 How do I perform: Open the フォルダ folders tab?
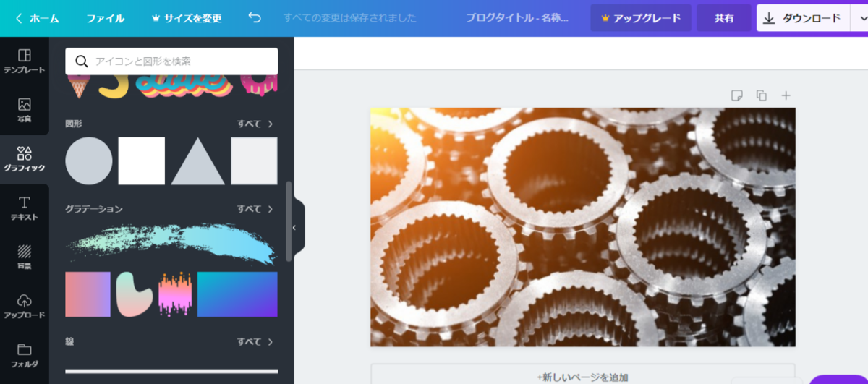25,355
